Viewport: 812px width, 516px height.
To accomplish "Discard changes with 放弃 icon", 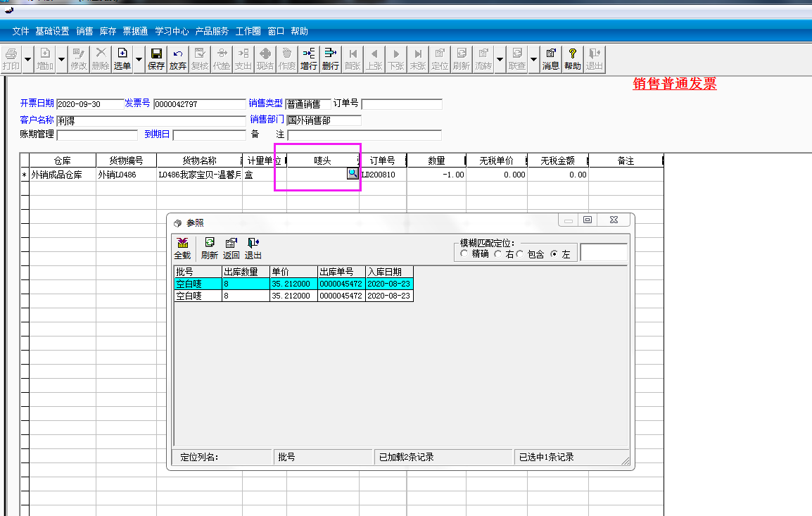I will point(177,59).
